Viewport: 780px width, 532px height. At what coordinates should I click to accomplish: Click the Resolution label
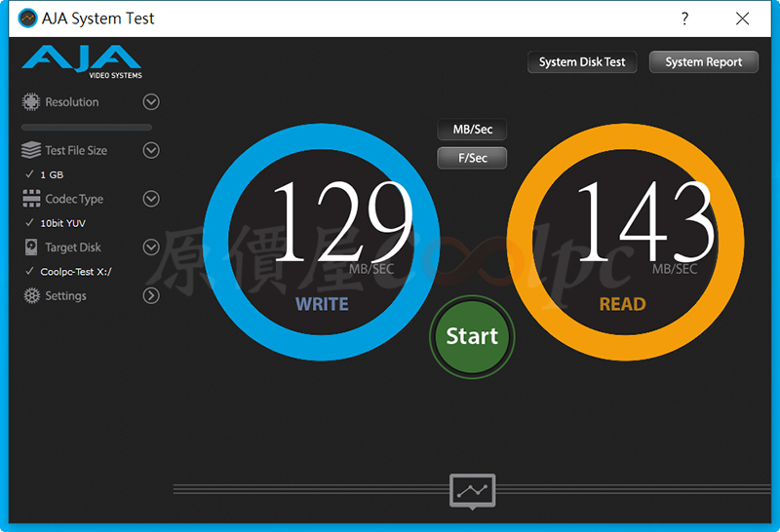point(72,102)
